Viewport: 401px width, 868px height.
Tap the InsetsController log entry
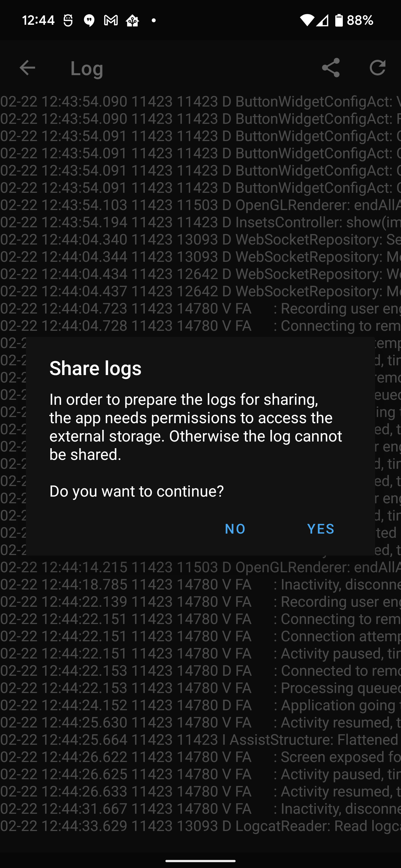pyautogui.click(x=200, y=222)
